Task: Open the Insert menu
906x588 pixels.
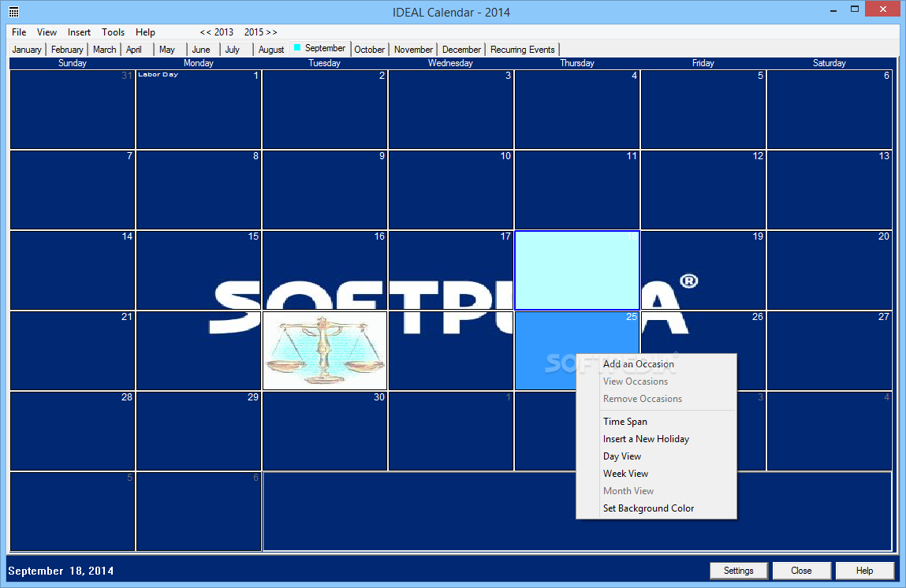Action: tap(79, 32)
